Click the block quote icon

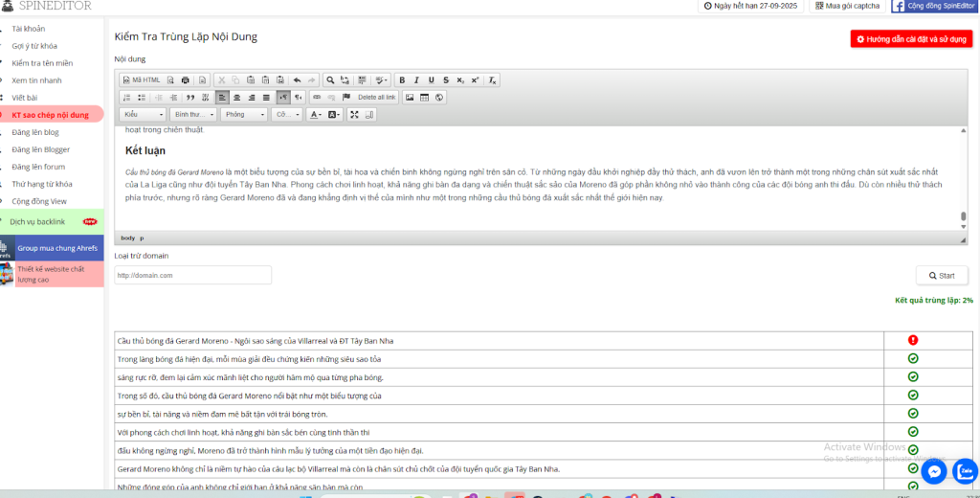point(190,98)
